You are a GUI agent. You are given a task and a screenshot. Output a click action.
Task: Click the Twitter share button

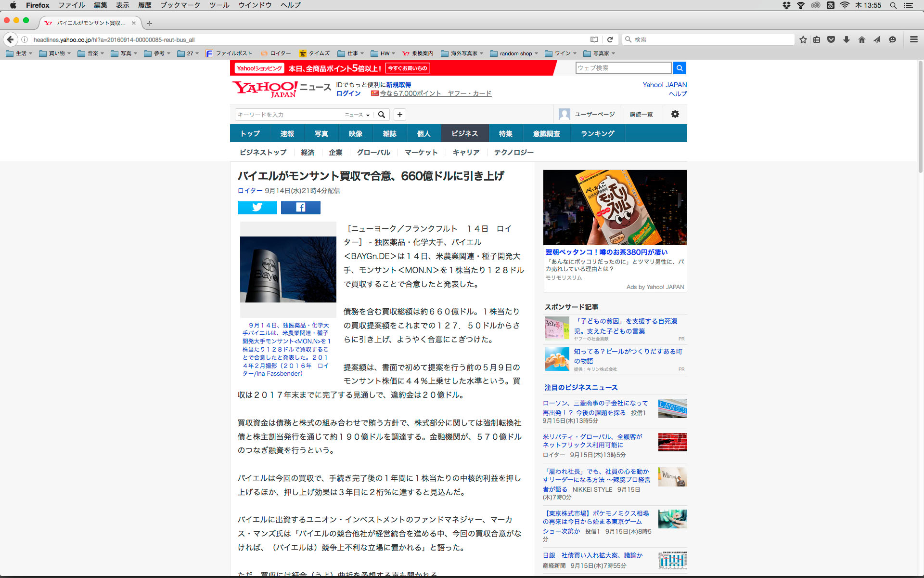pos(257,208)
